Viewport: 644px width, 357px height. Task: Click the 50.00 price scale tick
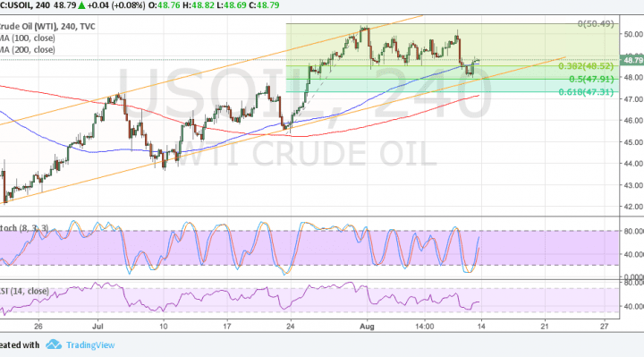click(633, 34)
